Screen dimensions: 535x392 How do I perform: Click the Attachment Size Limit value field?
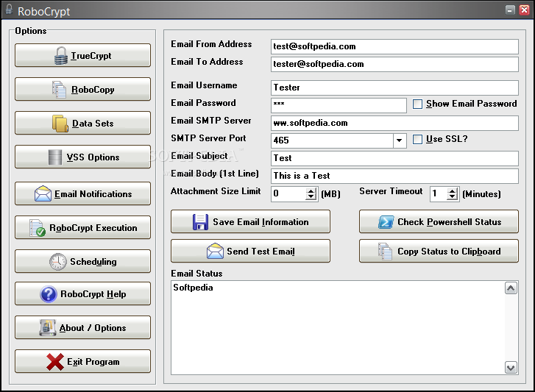coord(288,193)
